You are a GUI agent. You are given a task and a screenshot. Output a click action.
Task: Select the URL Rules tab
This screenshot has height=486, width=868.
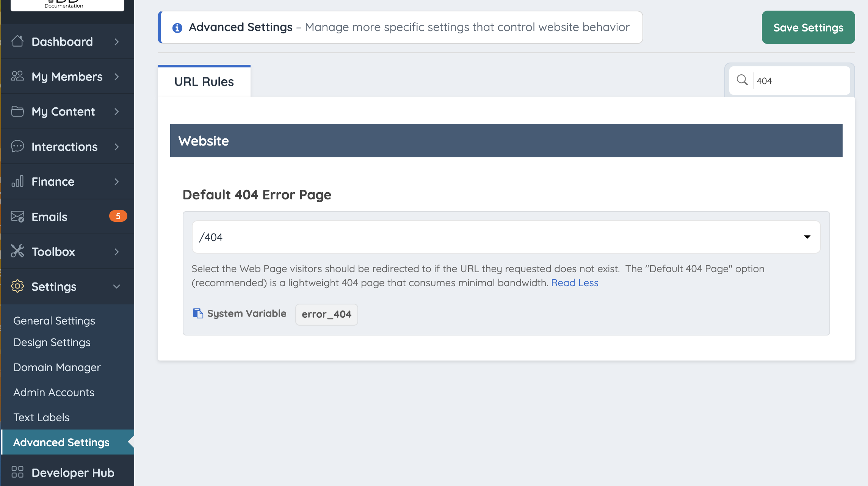(x=204, y=82)
